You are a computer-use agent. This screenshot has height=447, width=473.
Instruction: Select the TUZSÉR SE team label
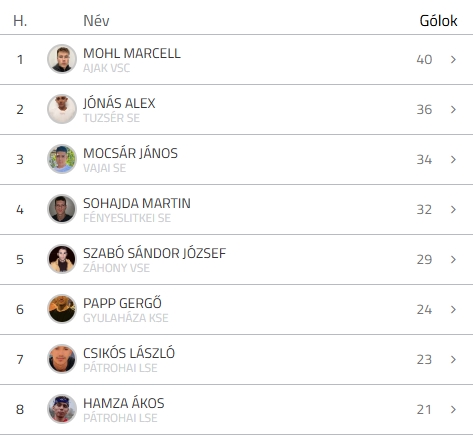point(111,118)
